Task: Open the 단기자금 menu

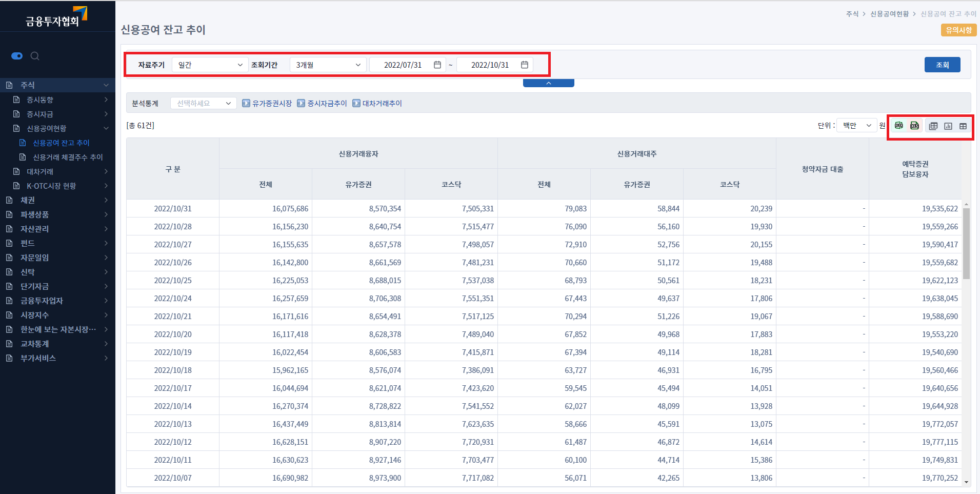Action: (x=57, y=286)
